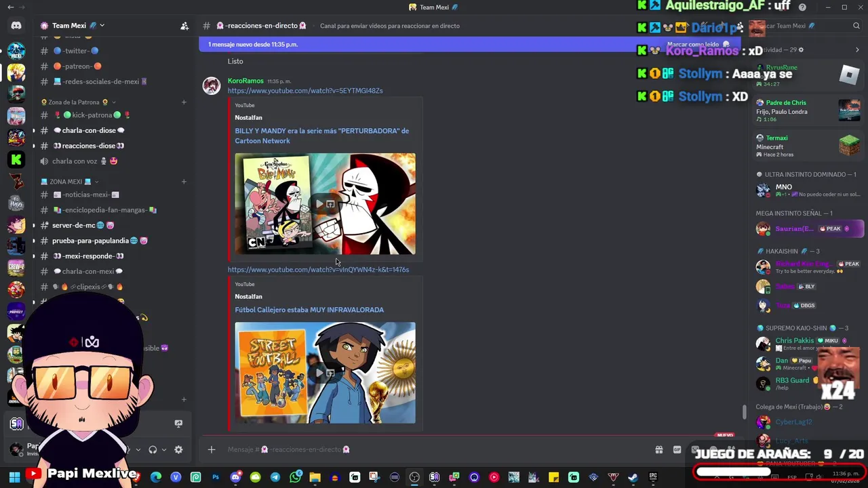Play the Street Football video thumbnail
This screenshot has height=488, width=868.
325,373
